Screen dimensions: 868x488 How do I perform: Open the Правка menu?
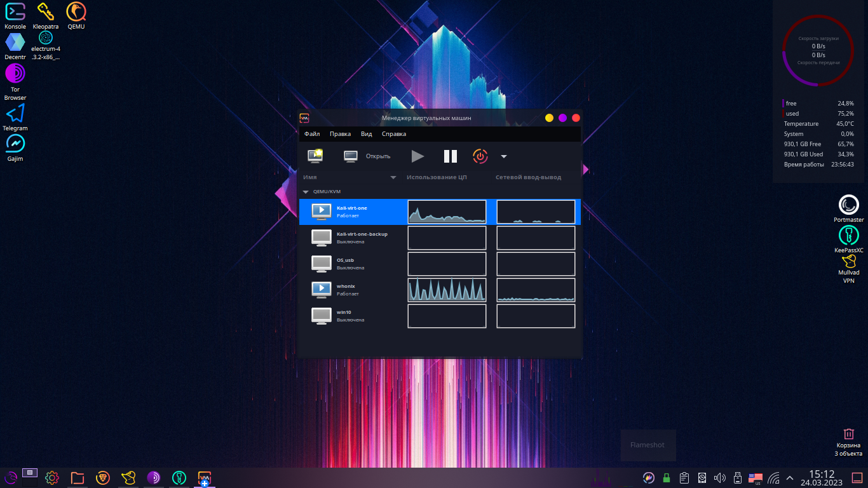[x=340, y=134]
